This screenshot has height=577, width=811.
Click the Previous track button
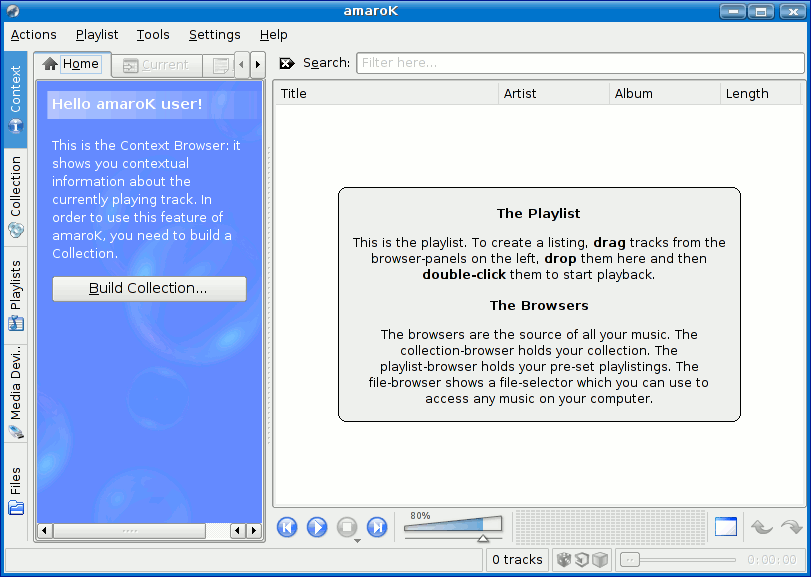tap(287, 527)
